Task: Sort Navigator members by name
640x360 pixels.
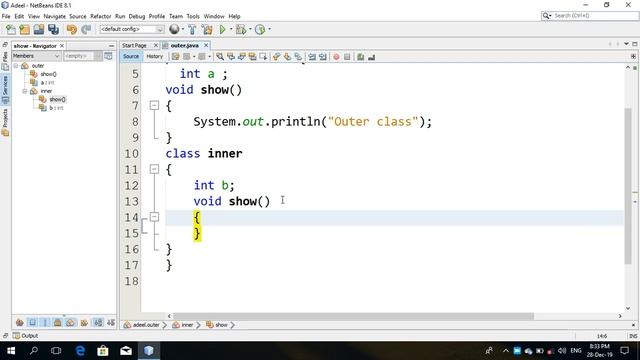Action: 98,323
